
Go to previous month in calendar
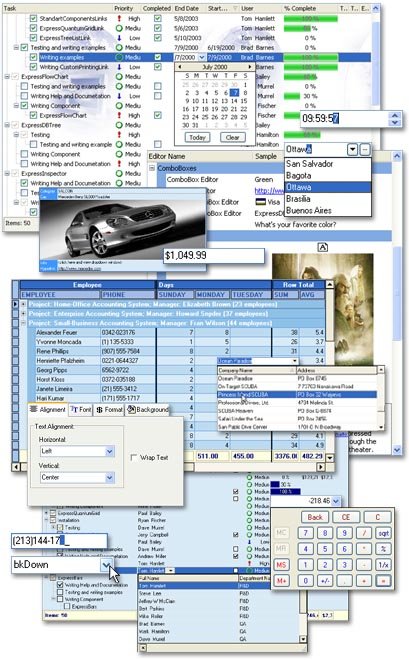point(180,67)
